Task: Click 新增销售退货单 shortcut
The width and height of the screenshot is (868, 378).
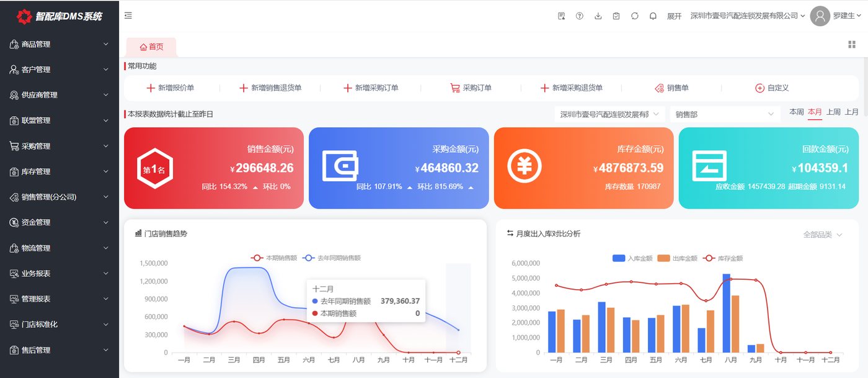Action: (x=271, y=88)
